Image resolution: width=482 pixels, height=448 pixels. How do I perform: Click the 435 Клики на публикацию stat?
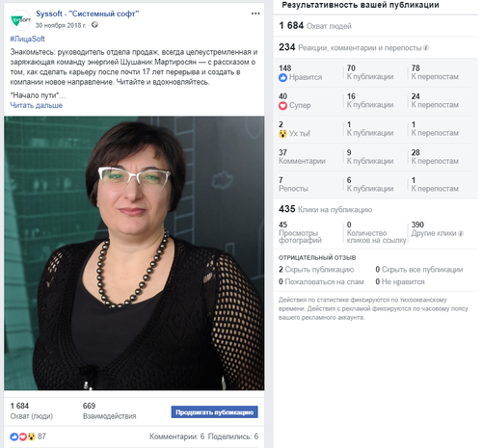pos(325,209)
